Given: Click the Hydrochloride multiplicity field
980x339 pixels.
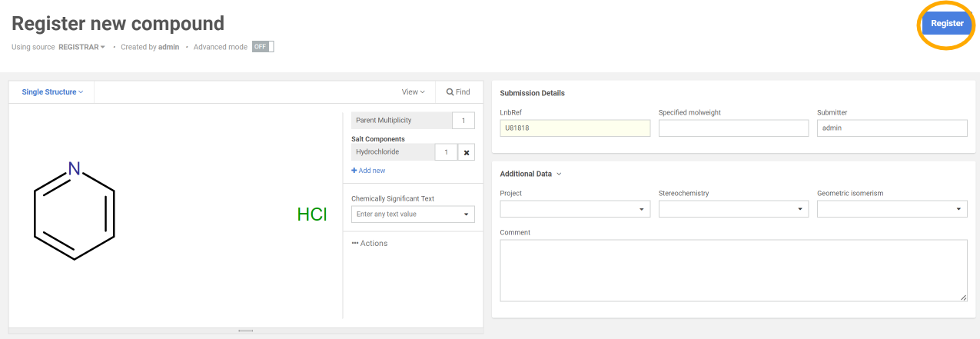Looking at the screenshot, I should click(446, 152).
